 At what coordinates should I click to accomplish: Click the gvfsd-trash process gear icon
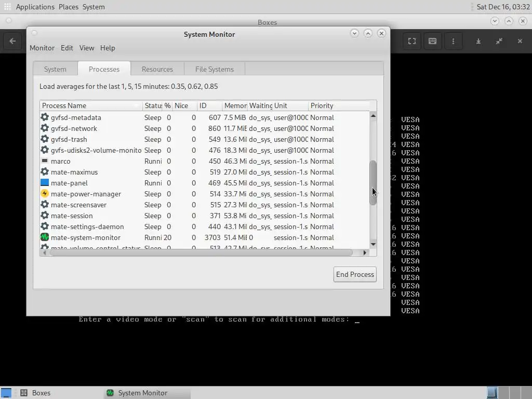45,139
